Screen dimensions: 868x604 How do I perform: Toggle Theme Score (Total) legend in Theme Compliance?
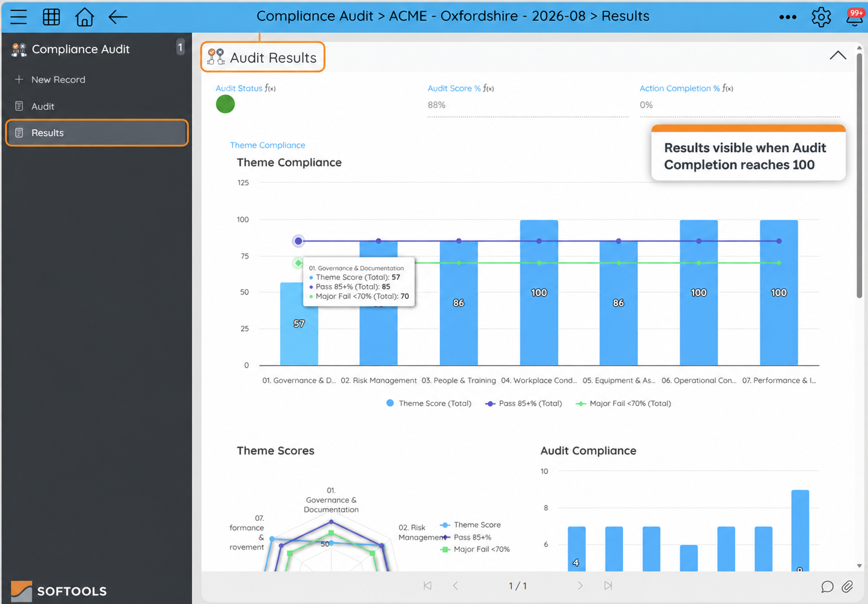429,404
